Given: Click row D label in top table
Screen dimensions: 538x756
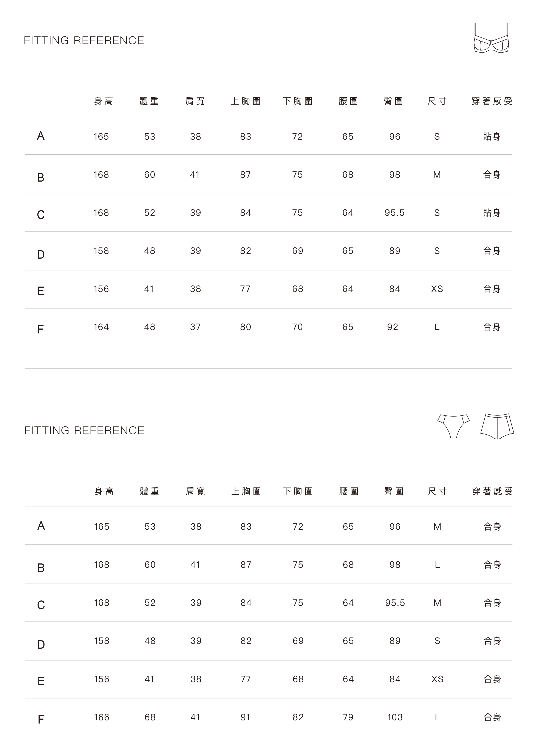Looking at the screenshot, I should pos(41,255).
